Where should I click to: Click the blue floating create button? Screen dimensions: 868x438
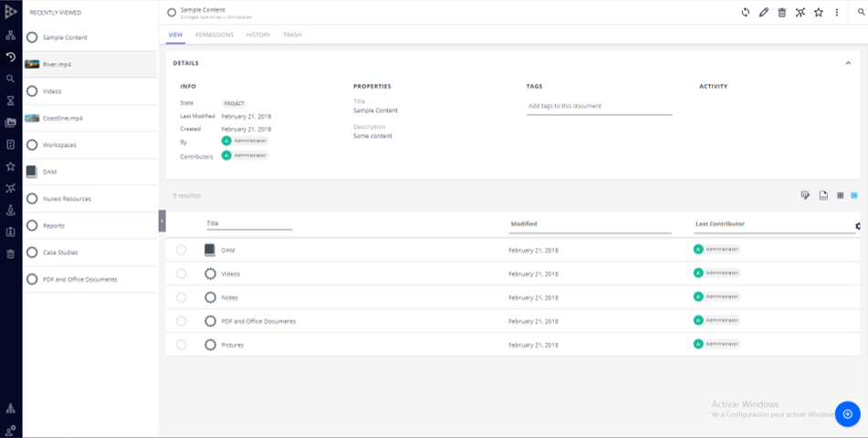coord(847,414)
